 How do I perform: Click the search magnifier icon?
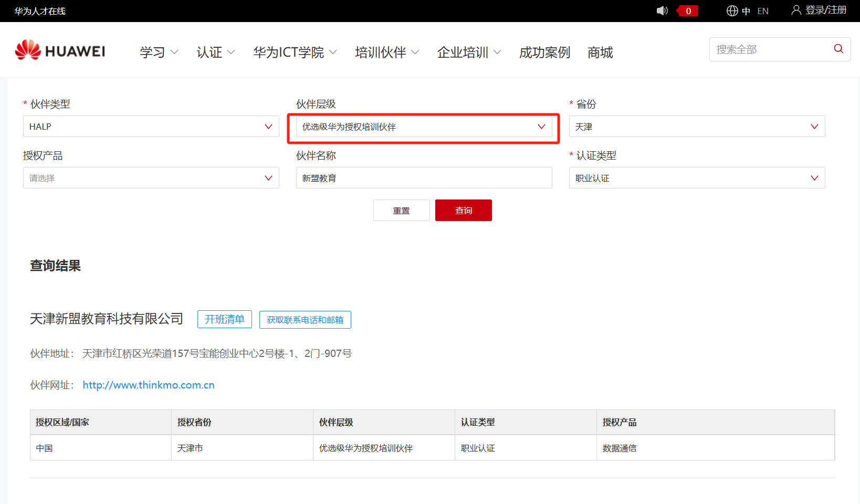(838, 49)
